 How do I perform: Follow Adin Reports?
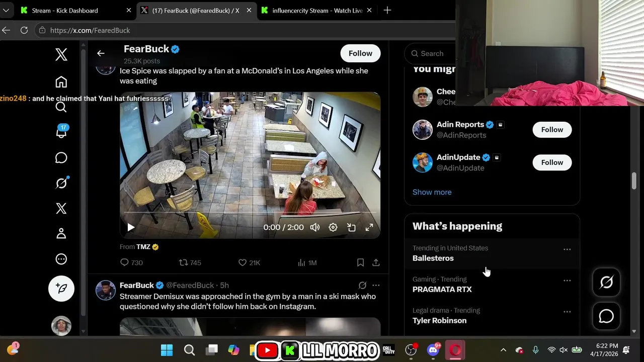click(x=552, y=130)
